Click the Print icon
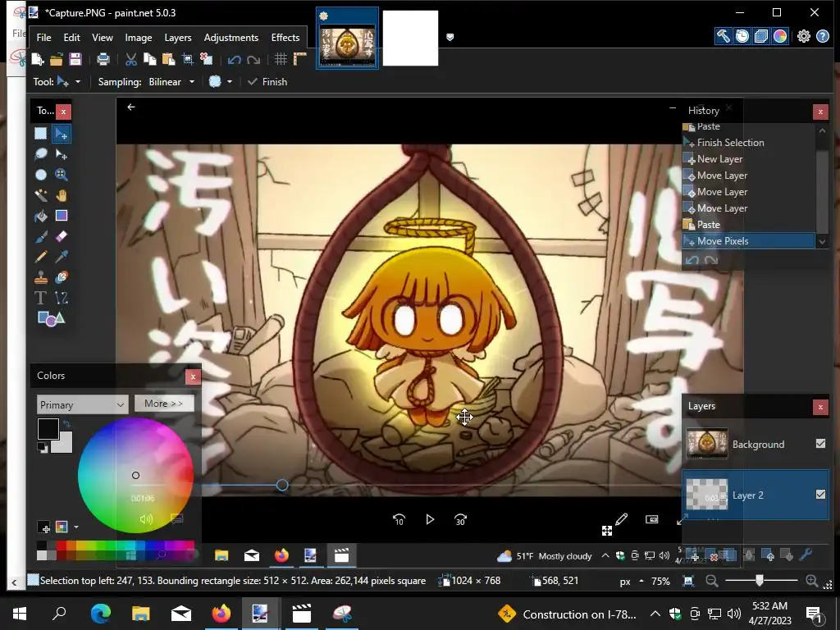 [x=103, y=59]
